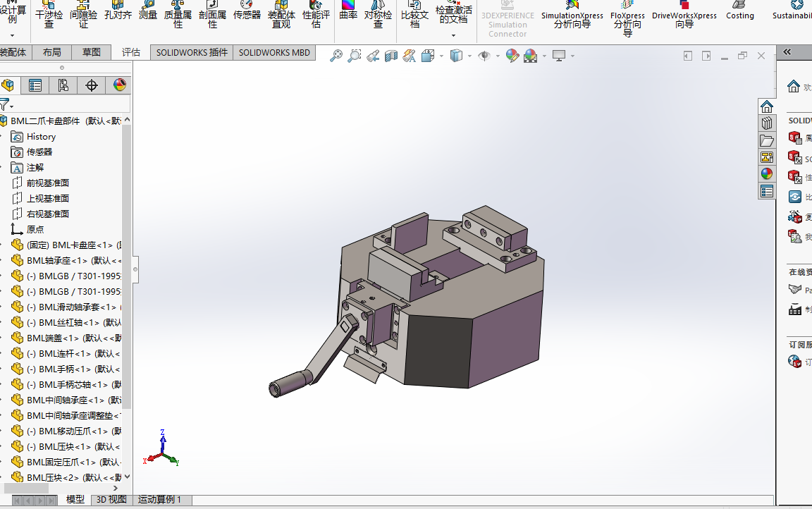Open the 干涉检查 interference check tool
The height and width of the screenshot is (509, 812).
(49, 14)
